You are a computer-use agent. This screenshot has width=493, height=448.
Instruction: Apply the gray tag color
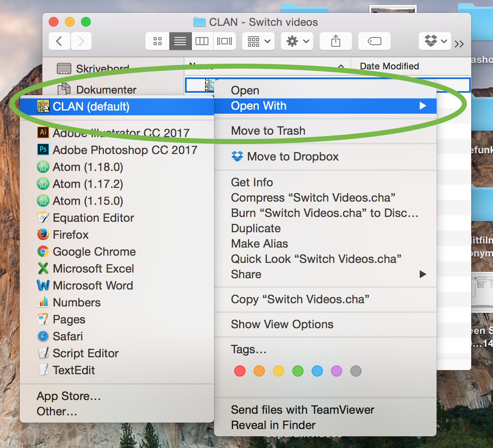point(356,371)
